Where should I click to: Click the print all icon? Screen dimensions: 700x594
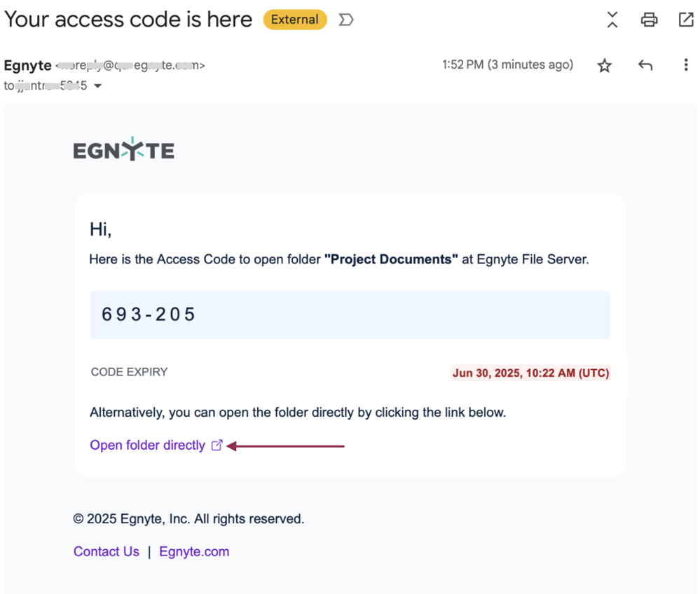coord(649,20)
